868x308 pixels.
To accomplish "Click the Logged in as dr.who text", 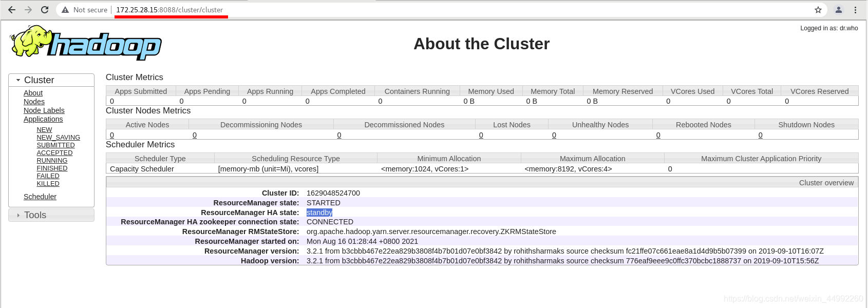I will (829, 28).
